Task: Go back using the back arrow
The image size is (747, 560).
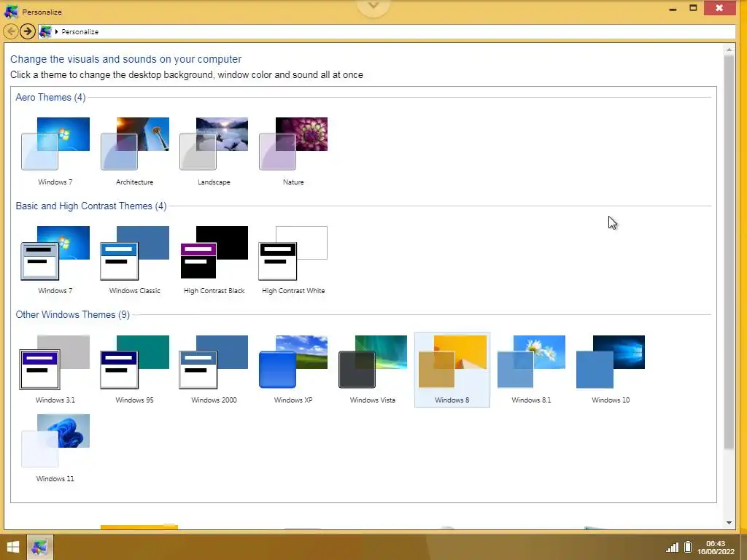Action: pos(11,31)
